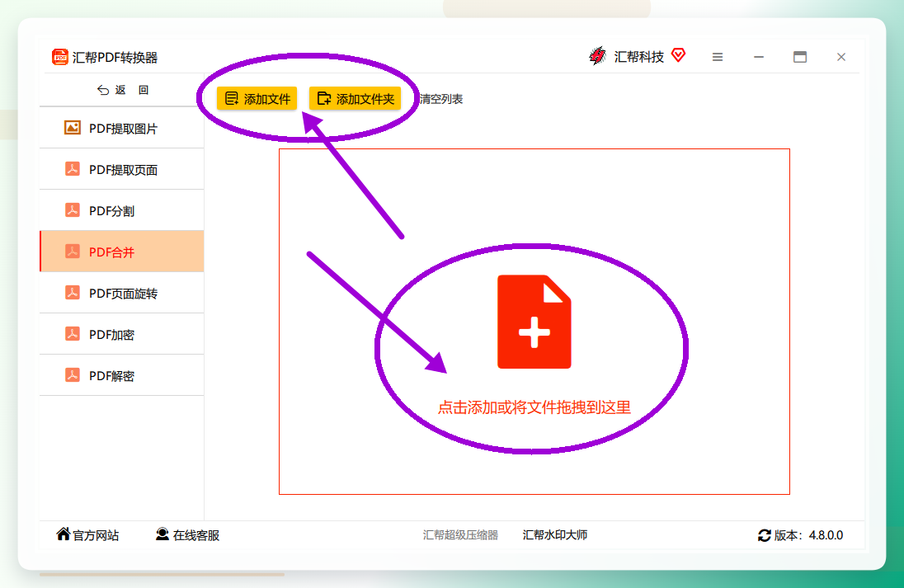Open the PDF页面旋转 tool
Image resolution: width=904 pixels, height=588 pixels.
[121, 293]
